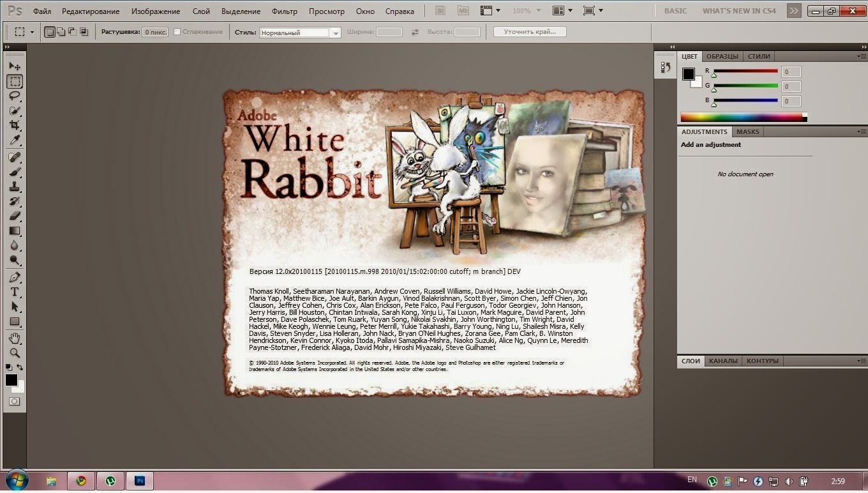Select the History Brush tool
868x493 pixels.
[15, 201]
